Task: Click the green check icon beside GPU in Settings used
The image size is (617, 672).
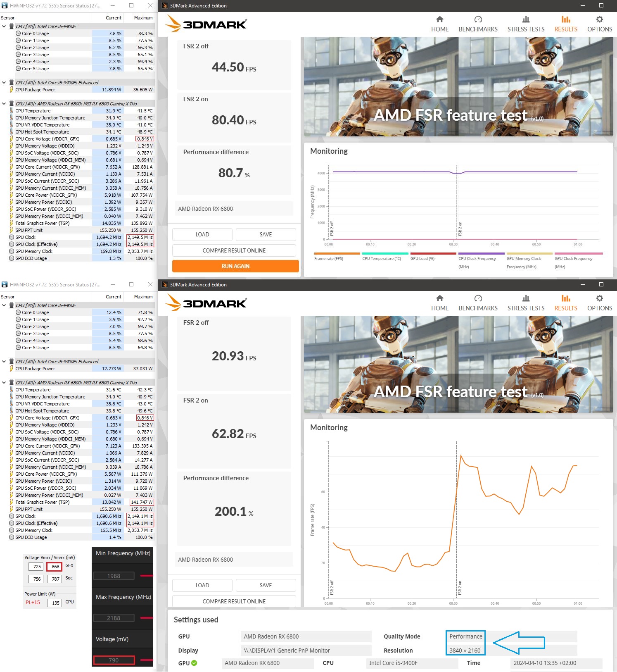Action: (x=194, y=663)
